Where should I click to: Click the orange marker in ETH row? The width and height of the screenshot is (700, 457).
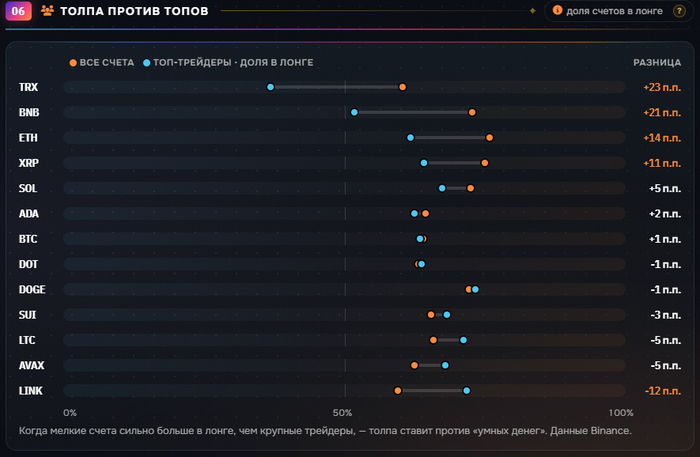[489, 138]
